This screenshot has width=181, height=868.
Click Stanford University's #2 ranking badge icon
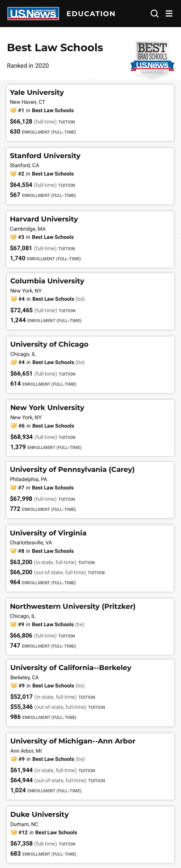tap(13, 174)
